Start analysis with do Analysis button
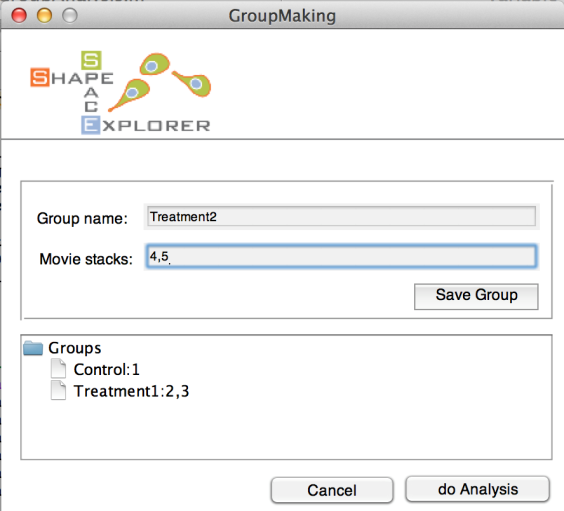 coord(478,489)
